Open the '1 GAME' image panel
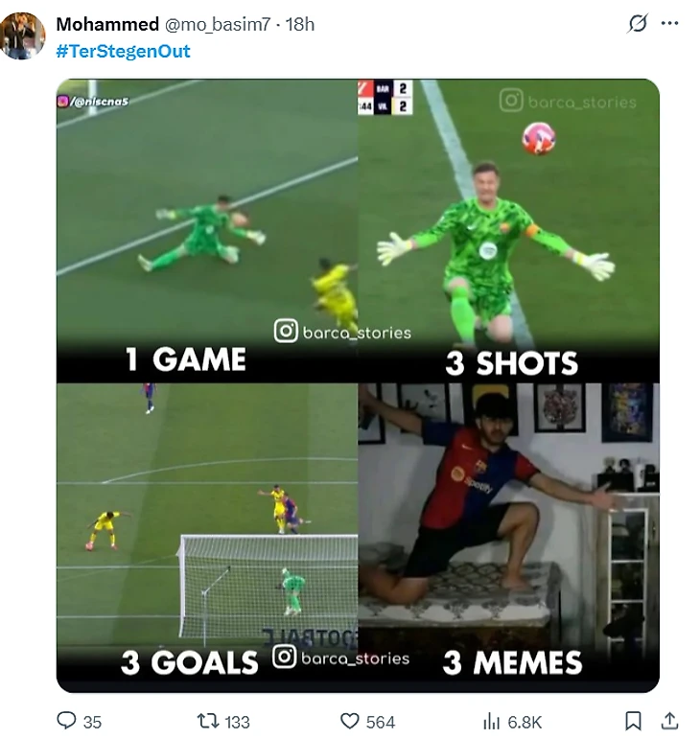 pos(206,230)
